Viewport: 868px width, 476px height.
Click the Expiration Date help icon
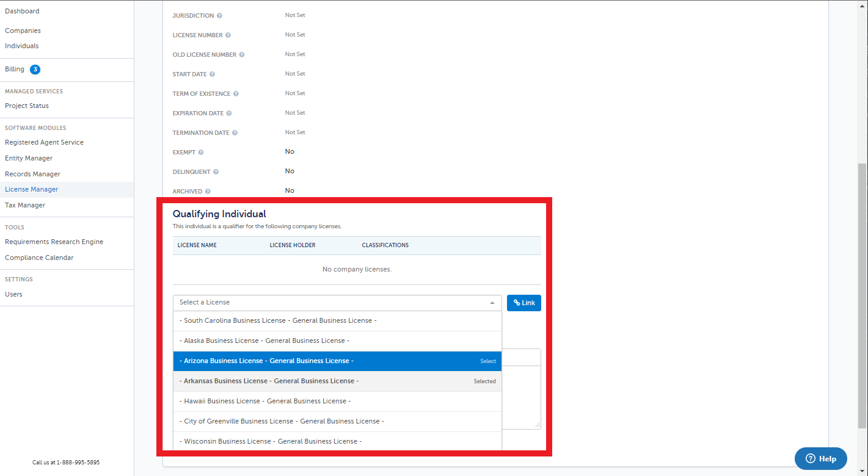[229, 113]
